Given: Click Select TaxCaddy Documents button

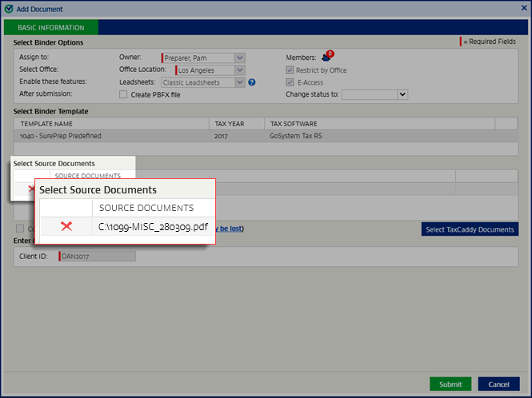Looking at the screenshot, I should (x=470, y=229).
